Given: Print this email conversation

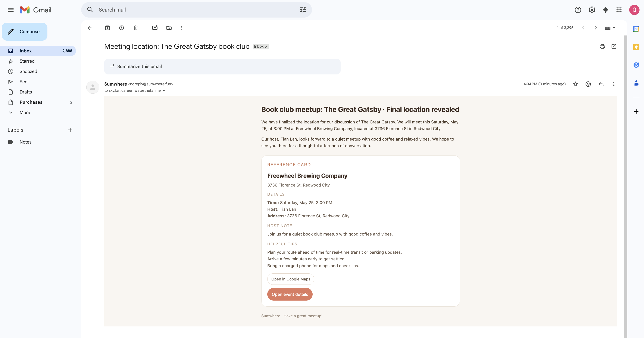Looking at the screenshot, I should (602, 46).
